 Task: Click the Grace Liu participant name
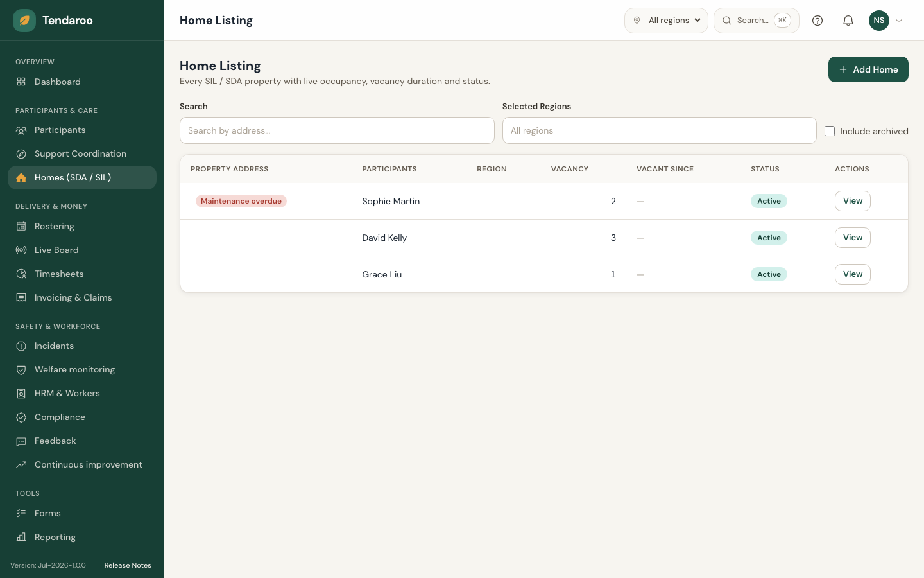[382, 274]
